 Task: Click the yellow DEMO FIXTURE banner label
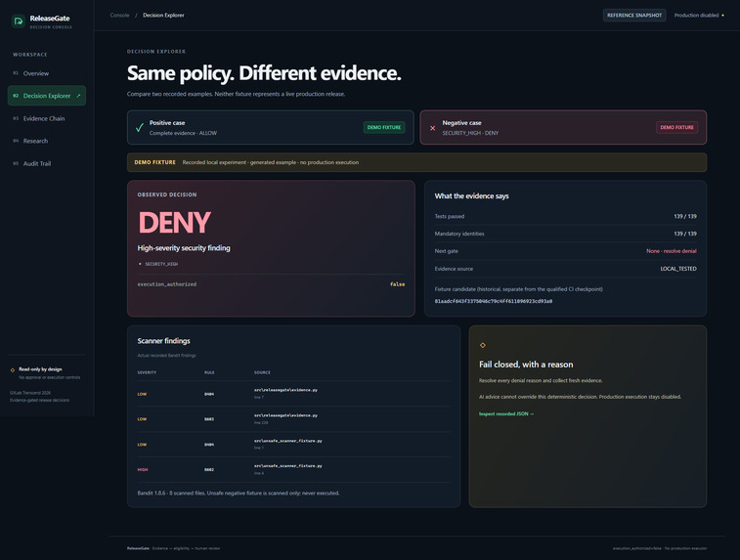[x=154, y=162]
